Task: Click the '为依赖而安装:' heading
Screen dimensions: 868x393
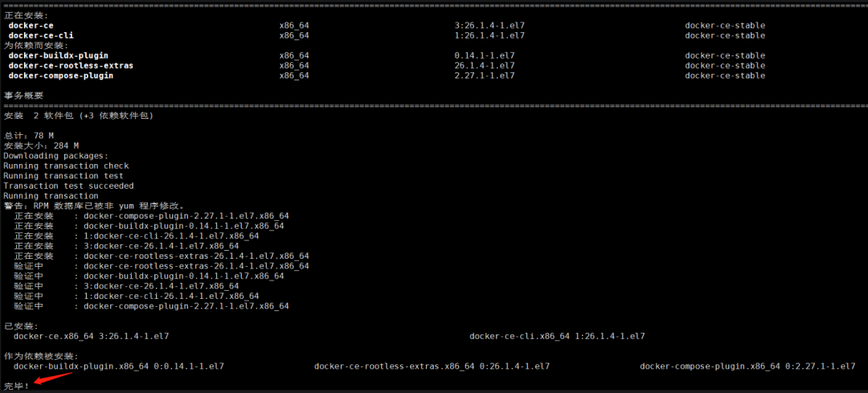Action: [x=36, y=45]
